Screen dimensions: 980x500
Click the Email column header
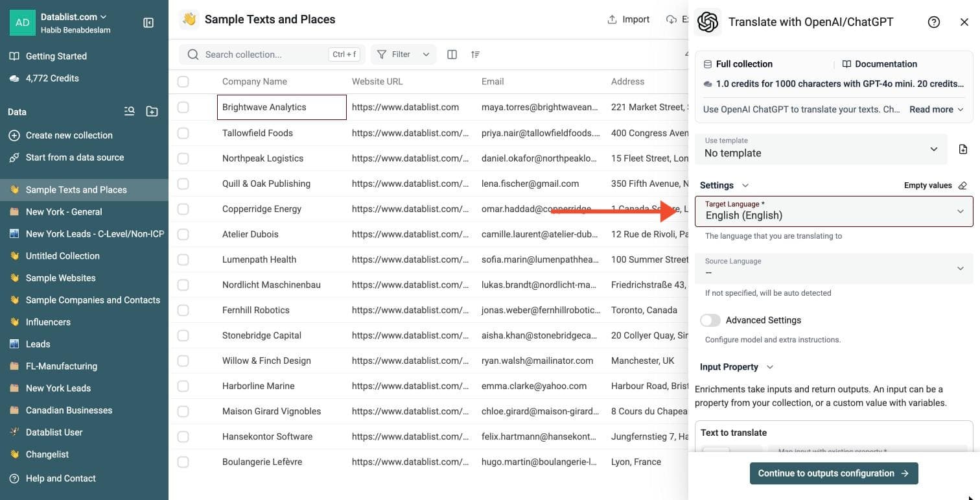coord(493,82)
